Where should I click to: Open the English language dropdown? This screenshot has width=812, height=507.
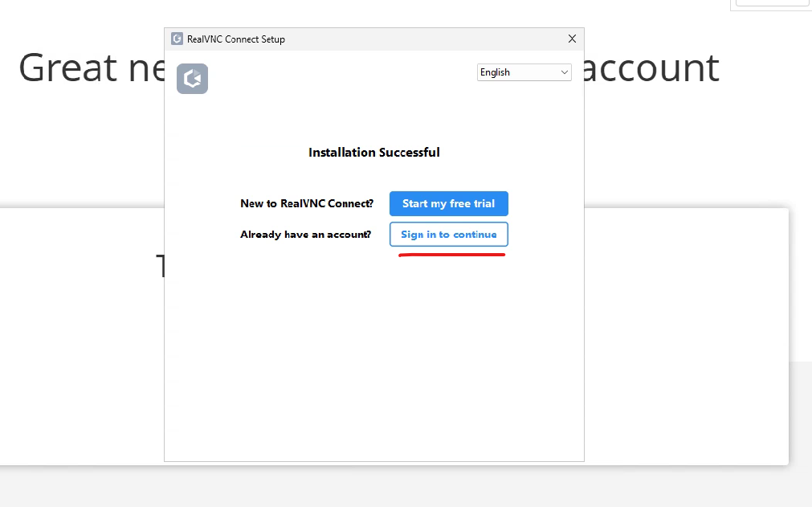click(524, 72)
